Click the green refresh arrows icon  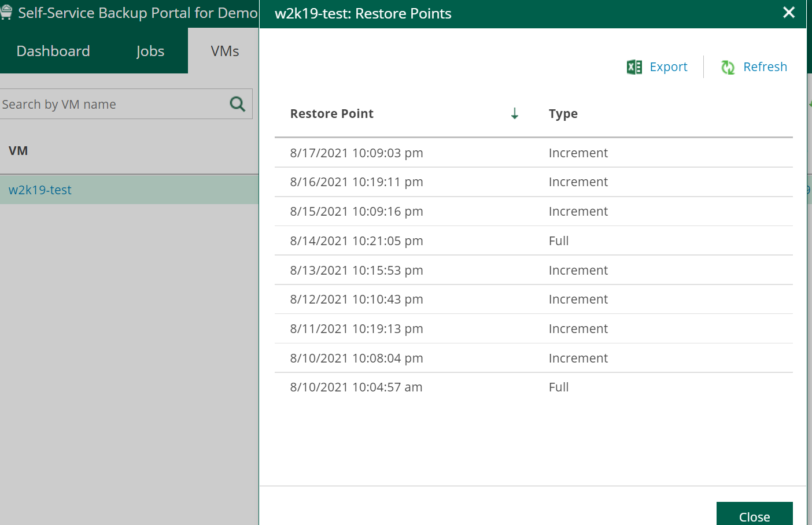728,67
